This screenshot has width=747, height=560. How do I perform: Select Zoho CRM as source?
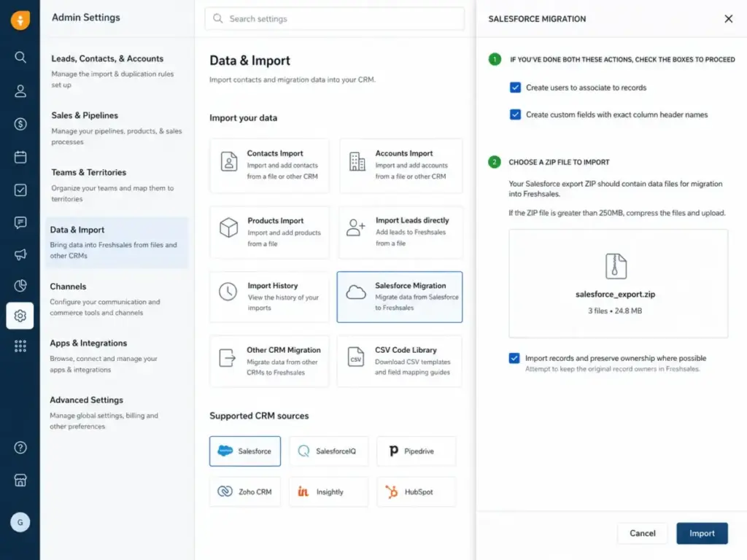pos(245,491)
